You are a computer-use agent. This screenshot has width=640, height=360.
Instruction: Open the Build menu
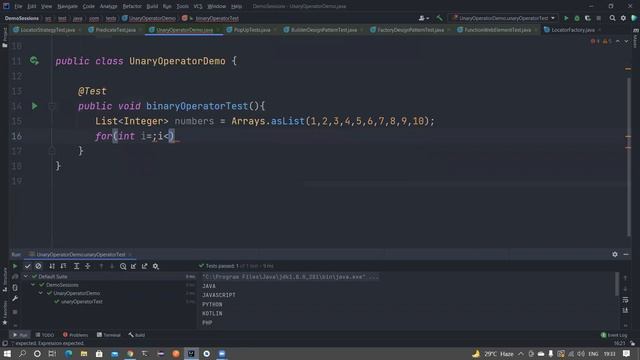(x=152, y=6)
